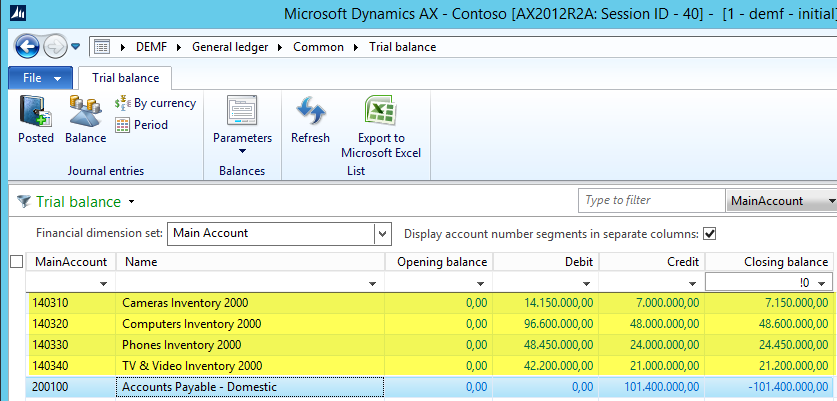The width and height of the screenshot is (837, 401).
Task: Select the Cameras Inventory 2000 row
Action: click(250, 303)
